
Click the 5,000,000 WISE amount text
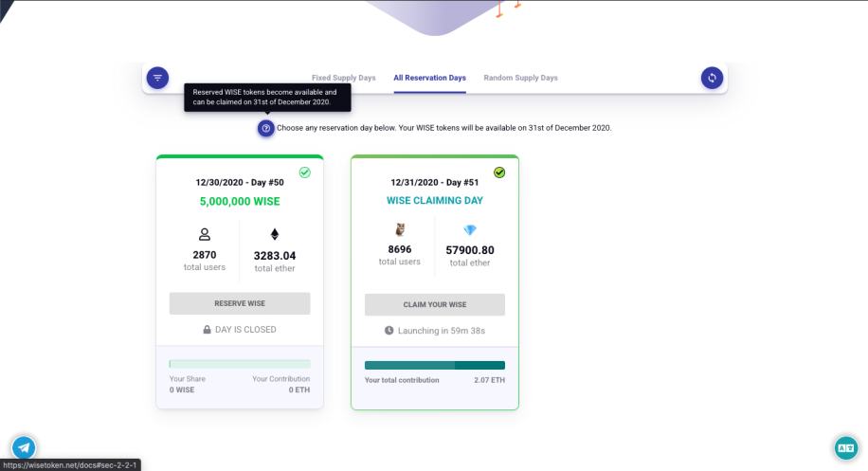click(240, 202)
